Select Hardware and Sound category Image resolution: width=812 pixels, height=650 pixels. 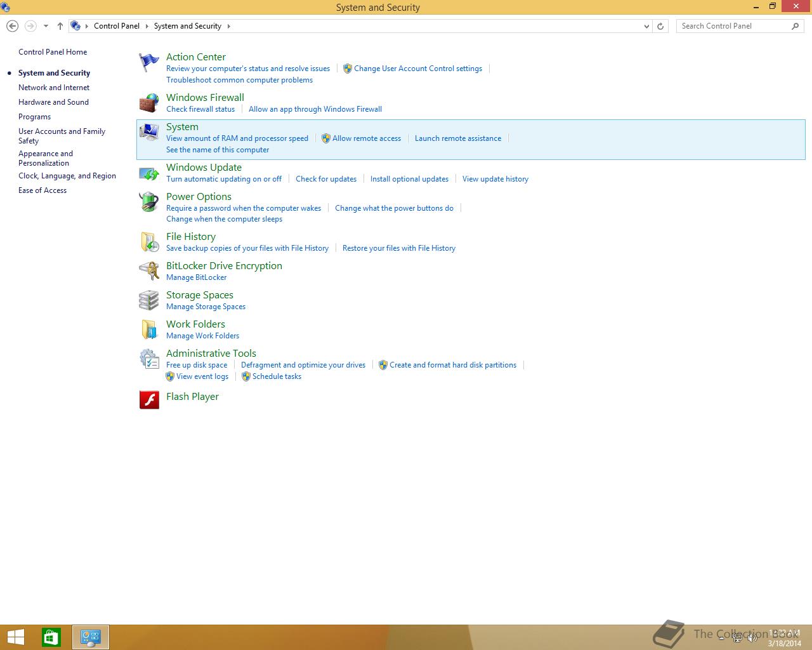53,102
